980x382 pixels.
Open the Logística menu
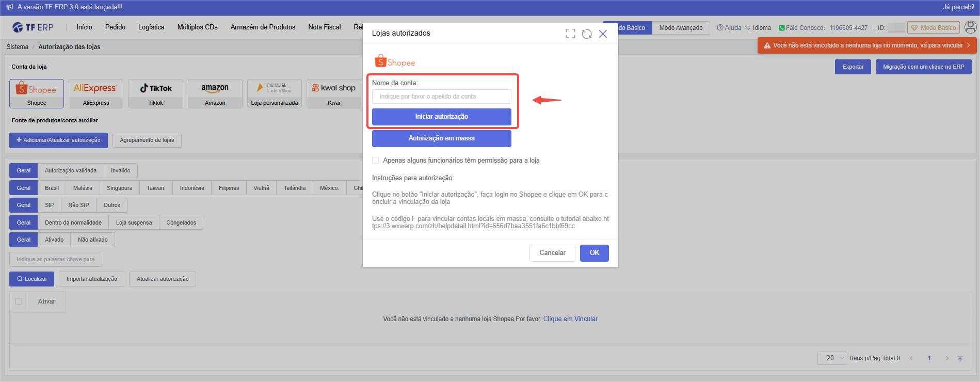(151, 27)
